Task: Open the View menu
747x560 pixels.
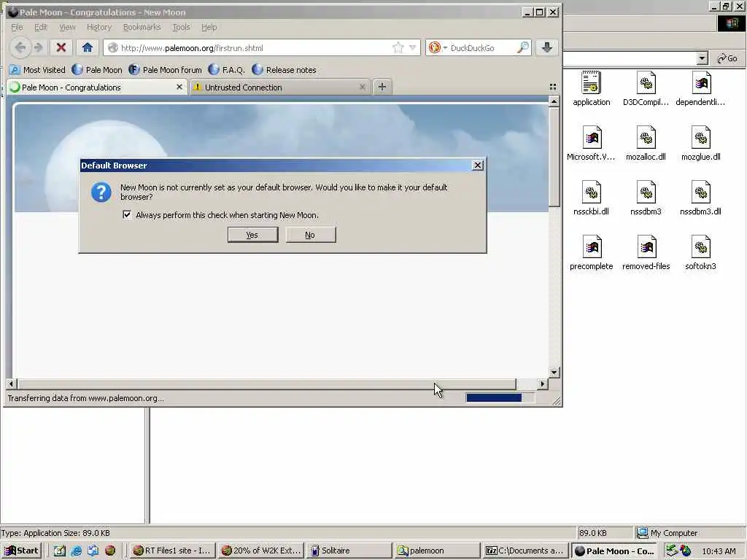Action: pos(67,27)
